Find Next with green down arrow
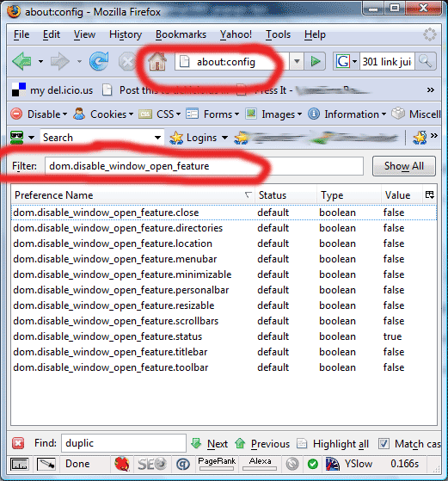Image resolution: width=448 pixels, height=481 pixels. click(210, 444)
